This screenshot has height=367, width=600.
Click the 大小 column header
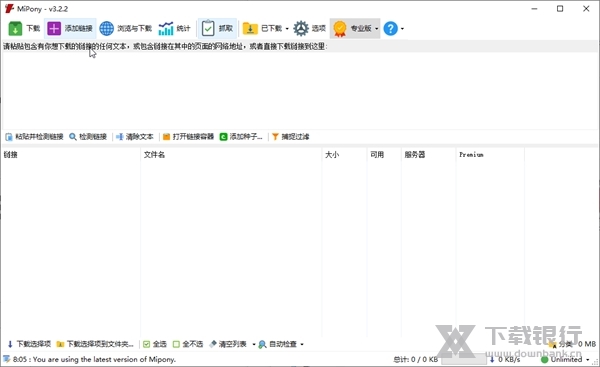344,155
